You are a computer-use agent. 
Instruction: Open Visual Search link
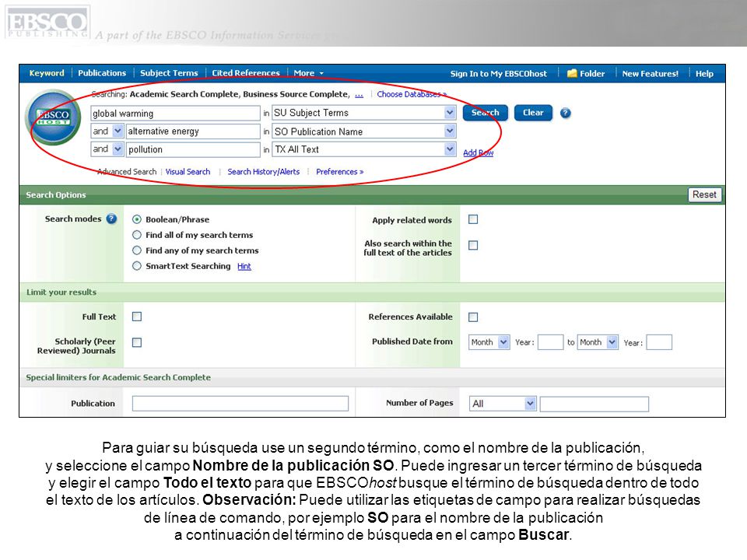[188, 171]
